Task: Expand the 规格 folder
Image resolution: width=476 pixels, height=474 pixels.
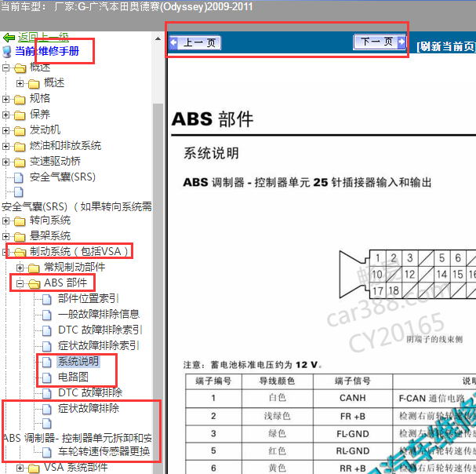Action: (5, 99)
